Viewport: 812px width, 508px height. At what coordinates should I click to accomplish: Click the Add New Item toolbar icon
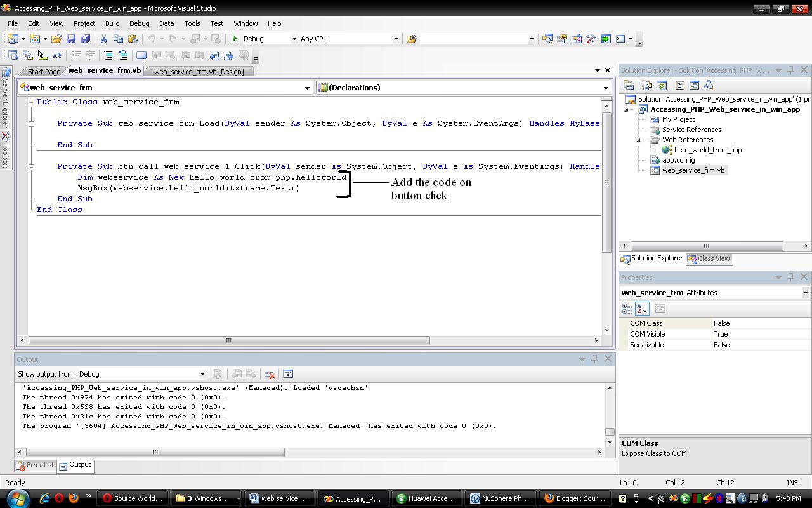tap(35, 39)
